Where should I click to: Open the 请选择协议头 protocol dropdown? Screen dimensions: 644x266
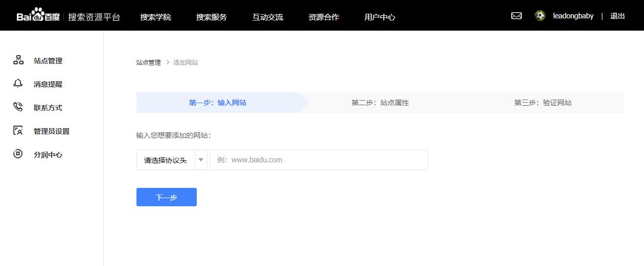(x=172, y=160)
